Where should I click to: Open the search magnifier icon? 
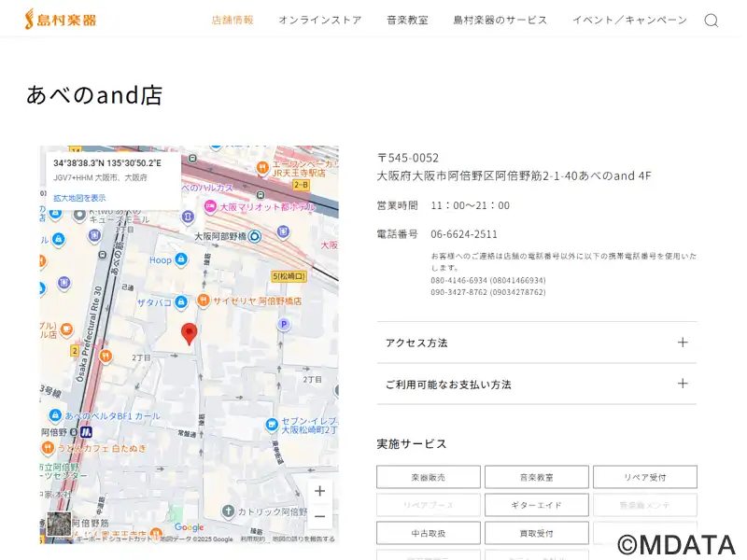point(712,20)
